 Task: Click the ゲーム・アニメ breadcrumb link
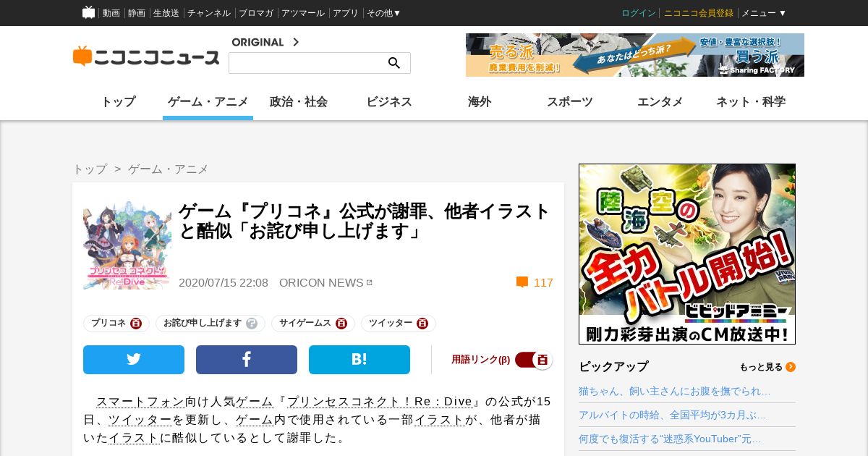[x=169, y=169]
